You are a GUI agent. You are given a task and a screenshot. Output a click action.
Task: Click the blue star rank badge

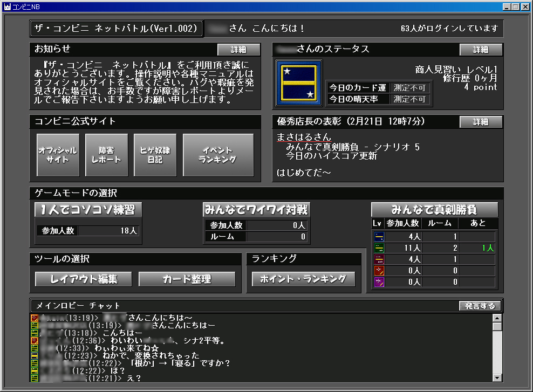tap(298, 82)
